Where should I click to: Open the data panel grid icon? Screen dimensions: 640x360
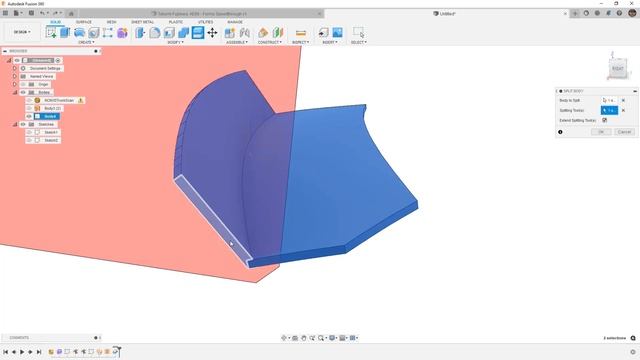pos(5,13)
